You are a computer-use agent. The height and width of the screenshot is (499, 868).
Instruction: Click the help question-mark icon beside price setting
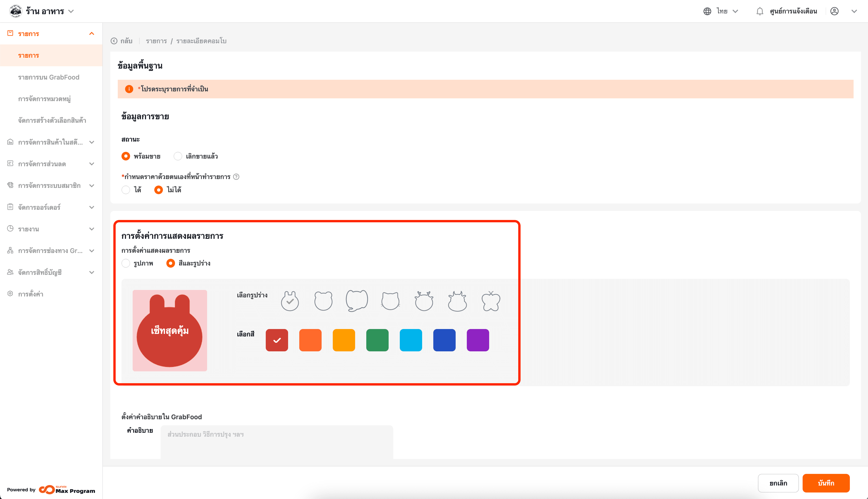[236, 177]
